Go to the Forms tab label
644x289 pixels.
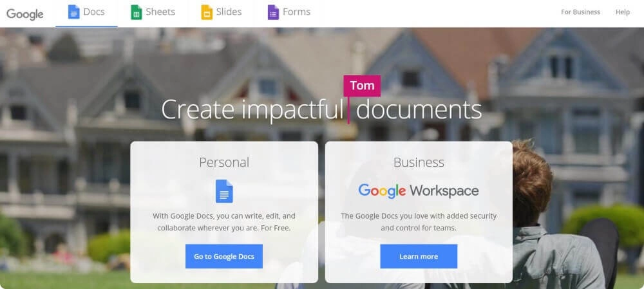pos(296,12)
